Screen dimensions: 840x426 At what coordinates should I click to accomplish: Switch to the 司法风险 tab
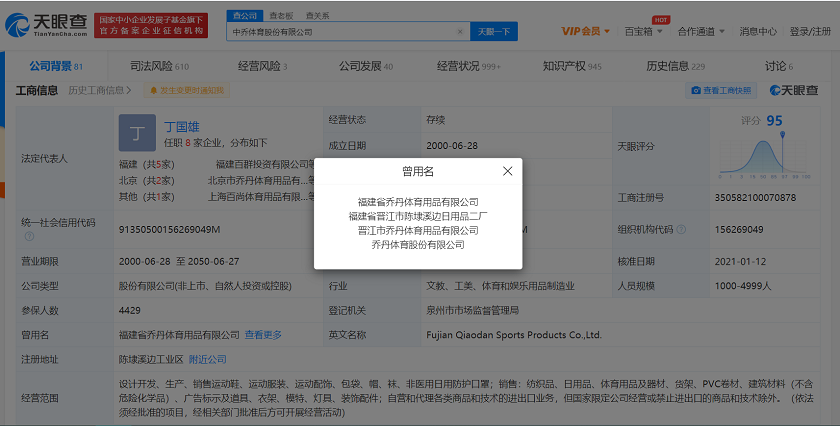point(159,66)
